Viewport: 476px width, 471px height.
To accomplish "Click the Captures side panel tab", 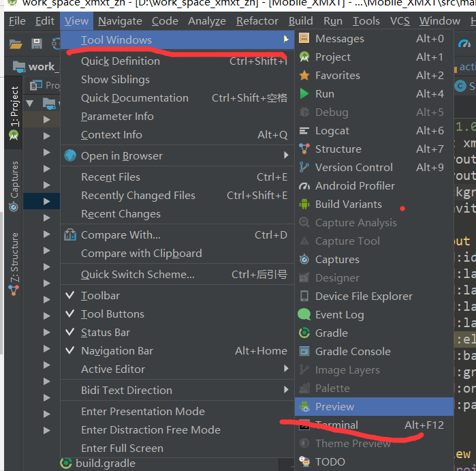I will click(14, 186).
